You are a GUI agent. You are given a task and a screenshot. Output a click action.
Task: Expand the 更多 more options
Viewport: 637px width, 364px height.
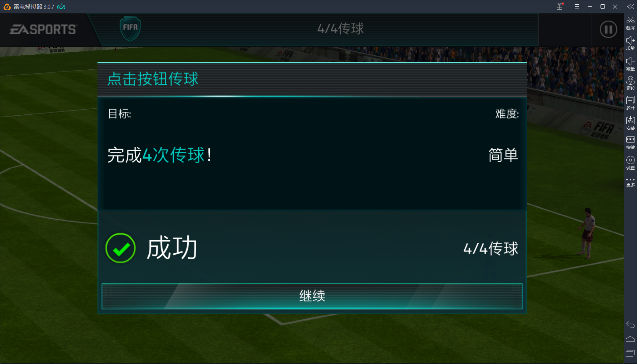click(x=631, y=182)
